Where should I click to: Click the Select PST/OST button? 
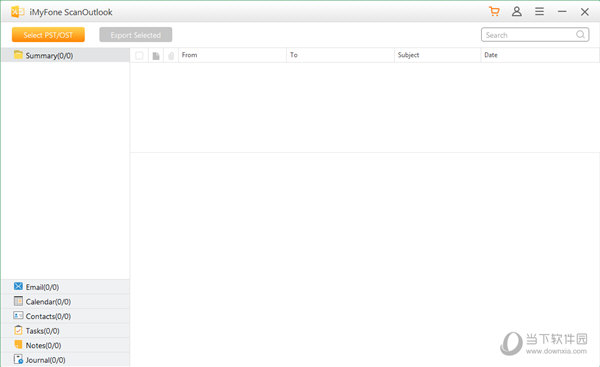click(48, 35)
